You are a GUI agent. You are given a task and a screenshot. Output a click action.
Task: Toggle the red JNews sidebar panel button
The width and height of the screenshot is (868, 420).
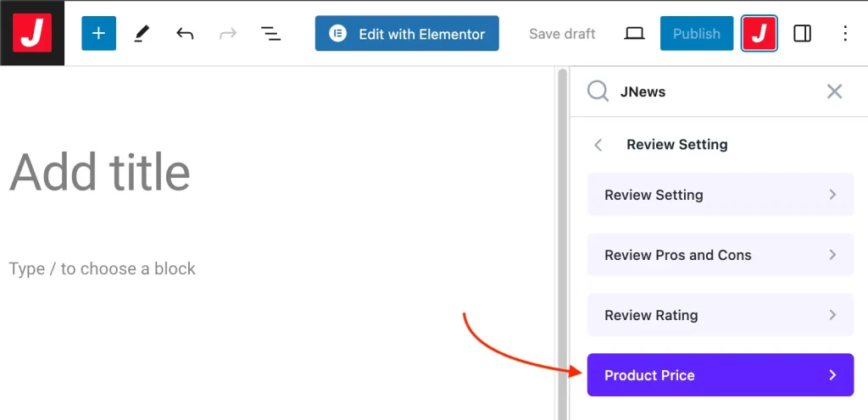pyautogui.click(x=759, y=34)
